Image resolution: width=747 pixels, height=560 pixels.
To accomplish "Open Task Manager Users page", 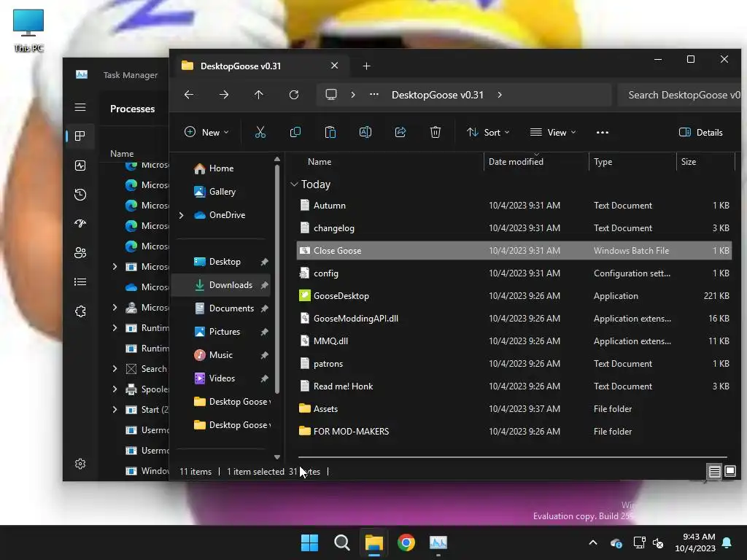I will point(80,253).
